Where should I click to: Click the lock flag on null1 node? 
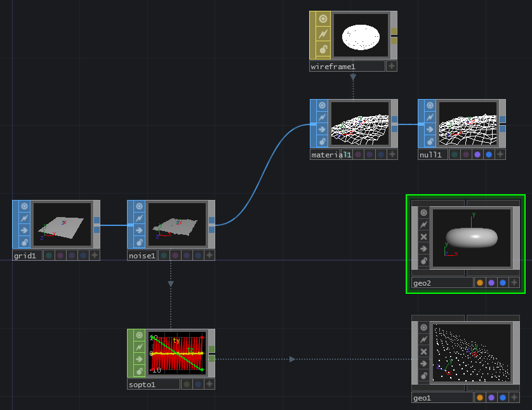point(430,142)
